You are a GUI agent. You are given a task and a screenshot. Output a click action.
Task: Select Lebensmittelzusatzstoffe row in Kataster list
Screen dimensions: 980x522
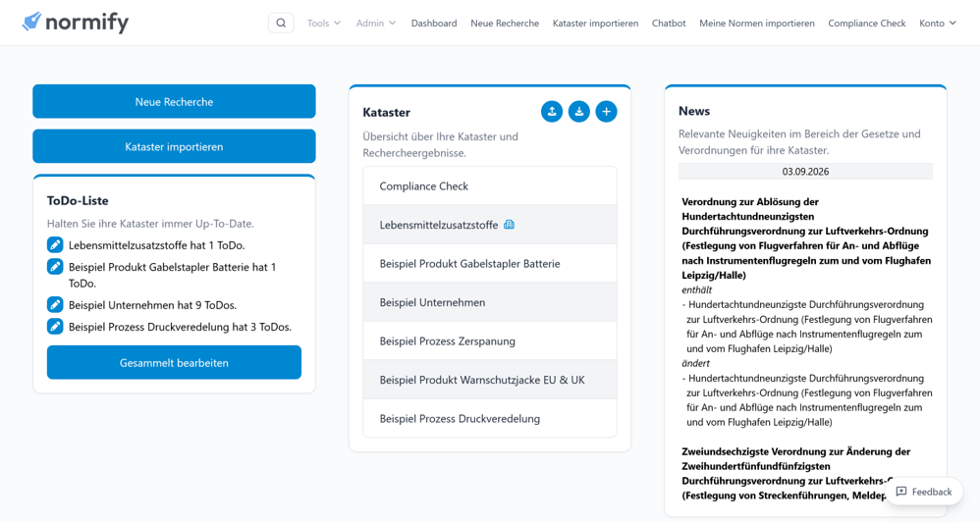pyautogui.click(x=489, y=225)
